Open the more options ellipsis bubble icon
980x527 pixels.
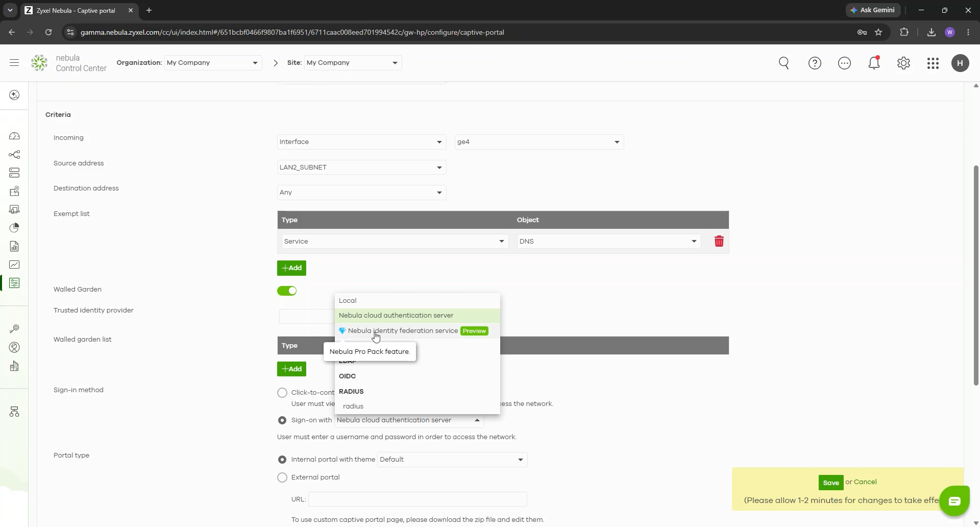[844, 63]
